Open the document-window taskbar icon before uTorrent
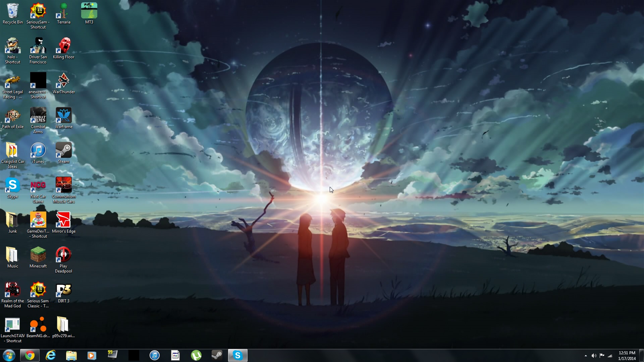This screenshot has height=362, width=644. (x=175, y=355)
